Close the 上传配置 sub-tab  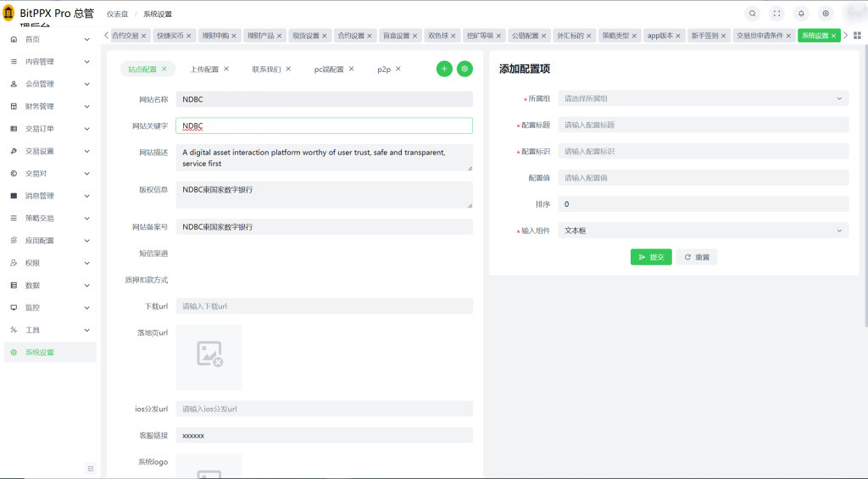click(225, 69)
